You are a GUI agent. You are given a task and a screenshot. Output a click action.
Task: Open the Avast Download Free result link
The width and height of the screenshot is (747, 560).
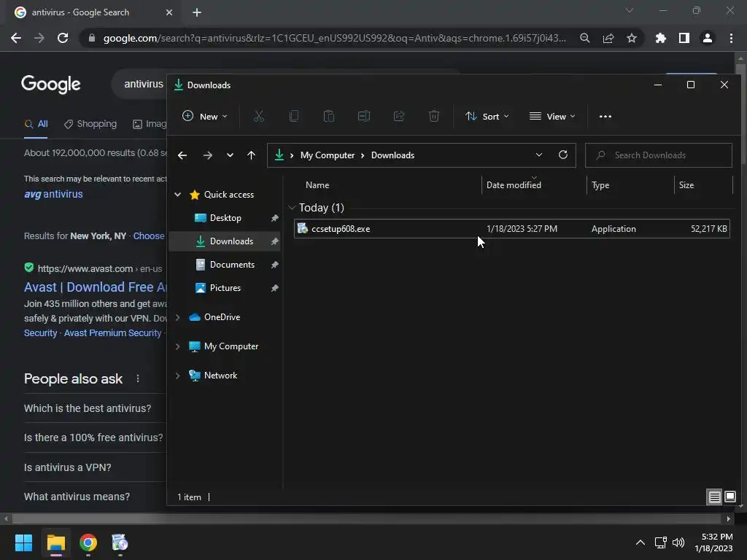click(96, 287)
